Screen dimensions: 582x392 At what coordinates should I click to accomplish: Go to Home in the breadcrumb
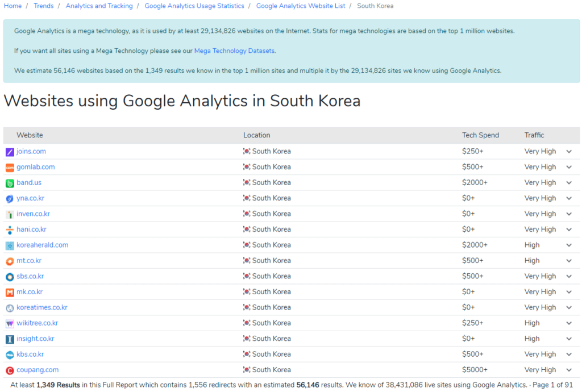tap(13, 6)
